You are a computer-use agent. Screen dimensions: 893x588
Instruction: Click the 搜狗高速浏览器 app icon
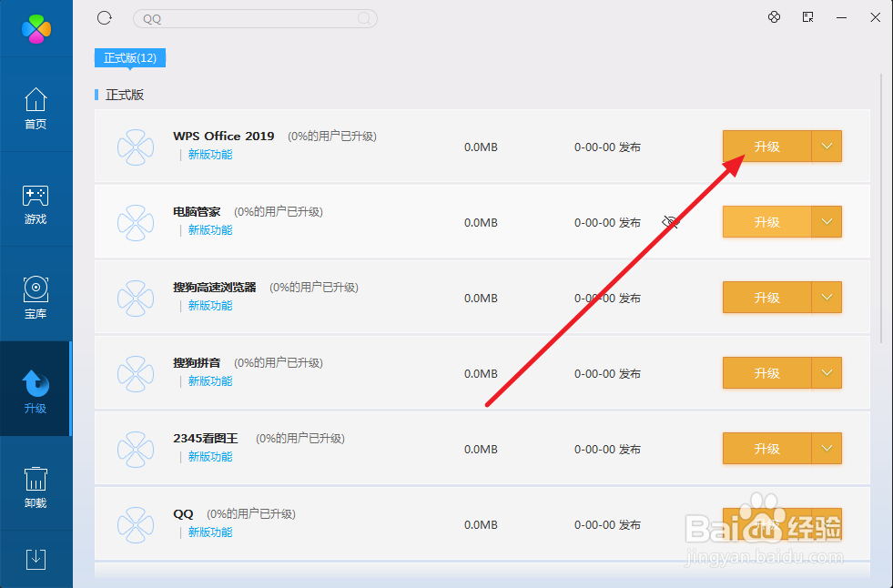(x=136, y=299)
